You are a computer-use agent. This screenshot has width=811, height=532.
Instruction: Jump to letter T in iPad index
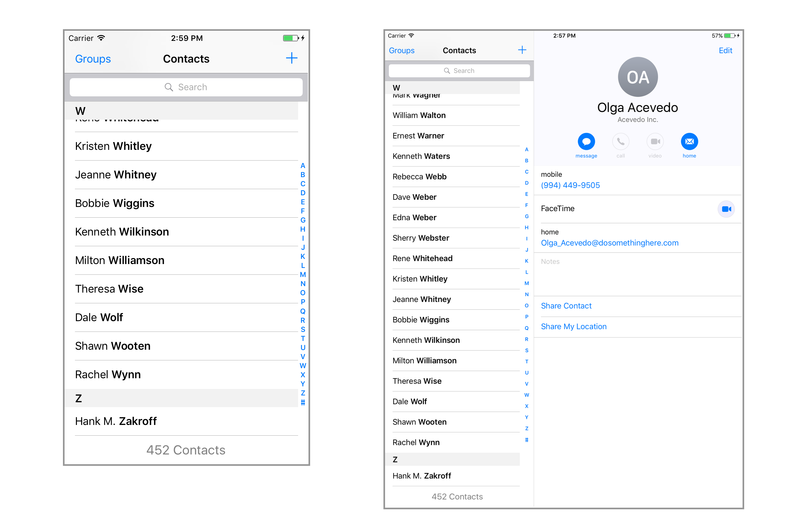point(527,361)
